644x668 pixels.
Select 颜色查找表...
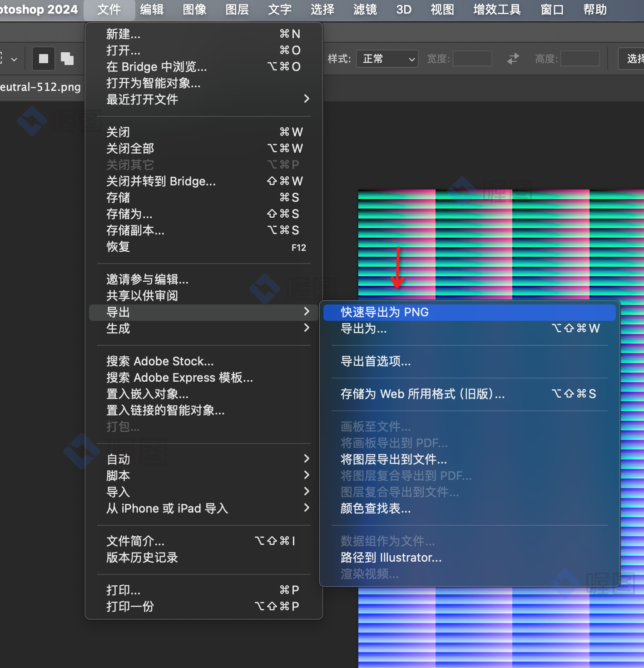click(470, 508)
